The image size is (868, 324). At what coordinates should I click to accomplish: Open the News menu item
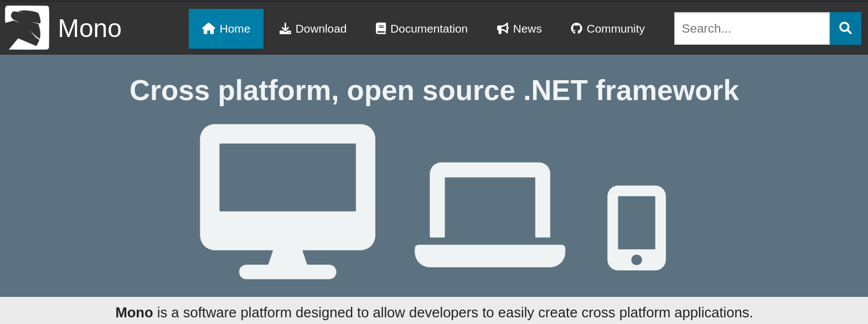pos(519,29)
